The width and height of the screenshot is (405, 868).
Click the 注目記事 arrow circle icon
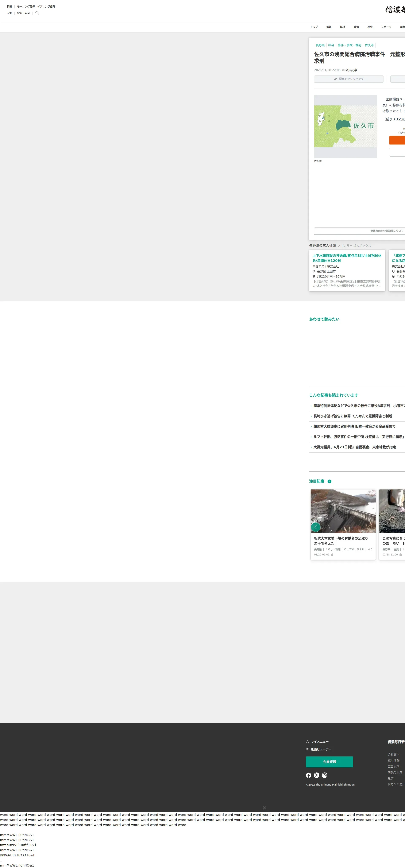pyautogui.click(x=329, y=481)
